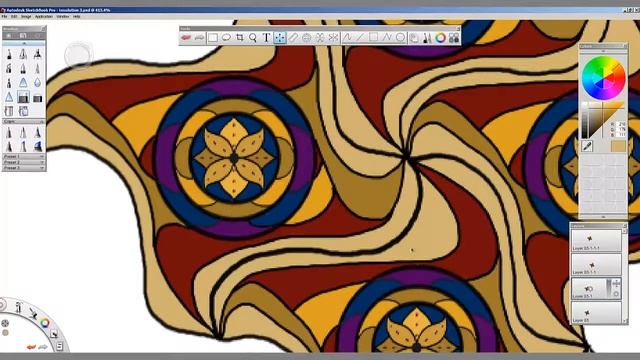The width and height of the screenshot is (640, 360).
Task: Open the Window menu
Action: coord(62,17)
